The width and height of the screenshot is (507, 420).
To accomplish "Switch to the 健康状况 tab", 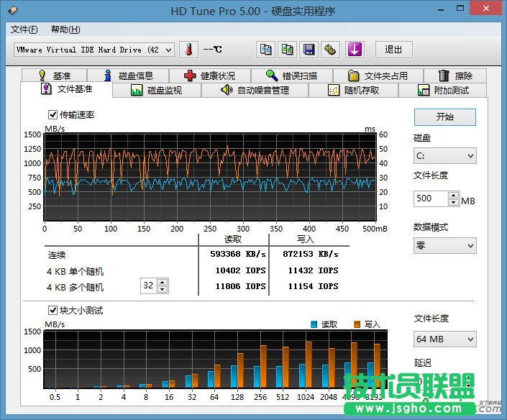I will [x=210, y=76].
